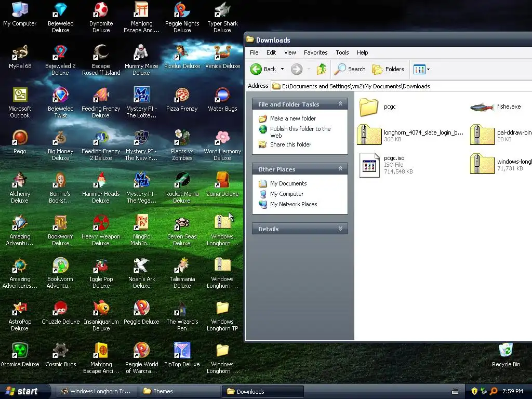Click the Big Money Deluxe icon
Image resolution: width=532 pixels, height=399 pixels.
pos(60,145)
